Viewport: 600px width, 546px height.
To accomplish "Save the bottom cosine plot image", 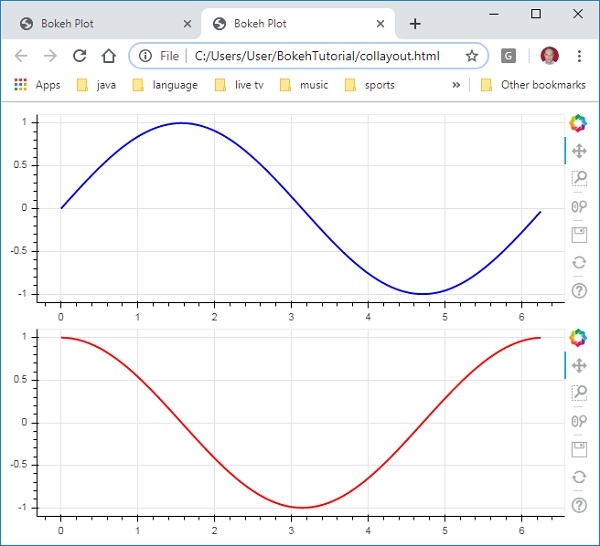I will tap(578, 450).
